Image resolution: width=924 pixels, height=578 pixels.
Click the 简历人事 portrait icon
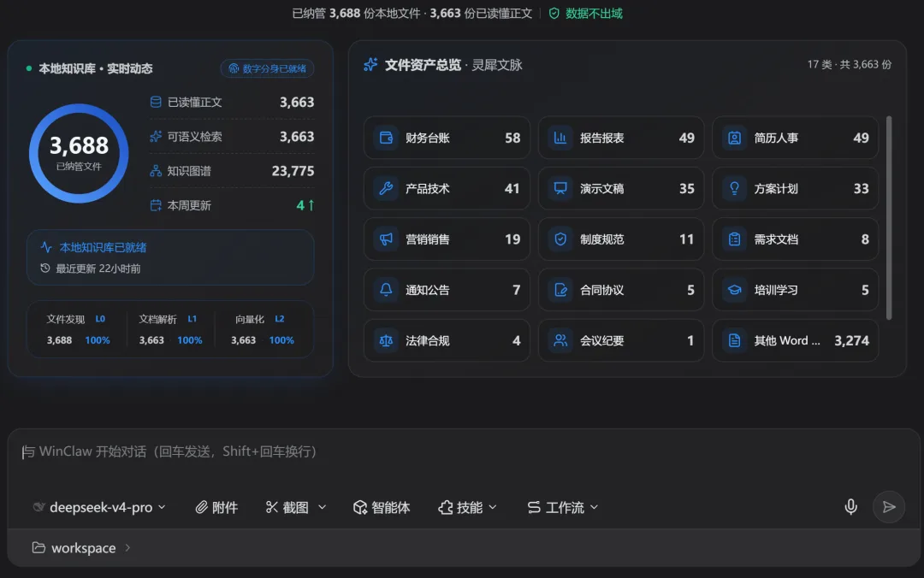pyautogui.click(x=734, y=138)
